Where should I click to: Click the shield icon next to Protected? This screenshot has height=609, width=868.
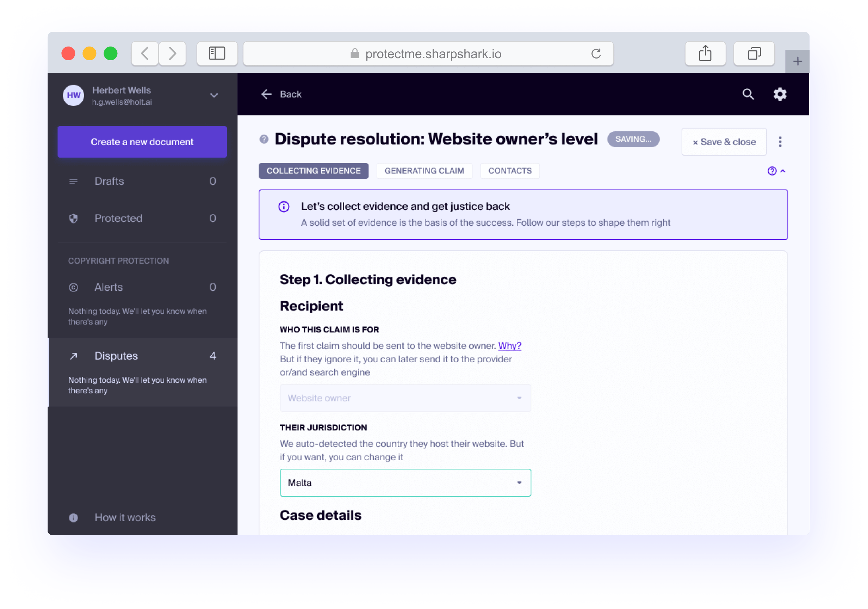click(73, 218)
